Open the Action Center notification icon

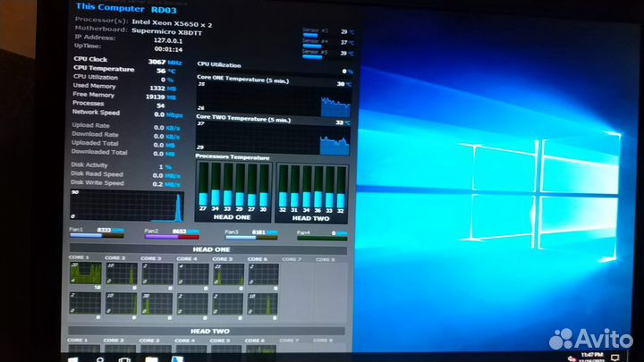[614, 358]
